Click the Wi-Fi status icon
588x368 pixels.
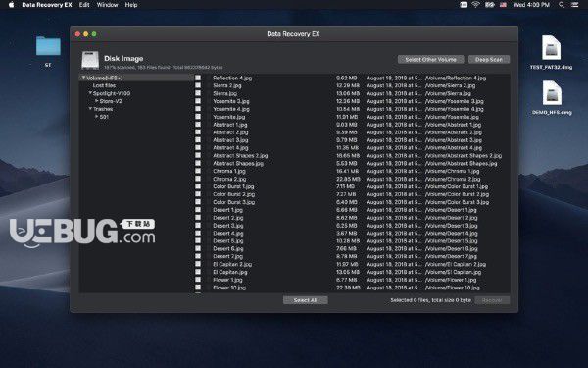(x=476, y=5)
